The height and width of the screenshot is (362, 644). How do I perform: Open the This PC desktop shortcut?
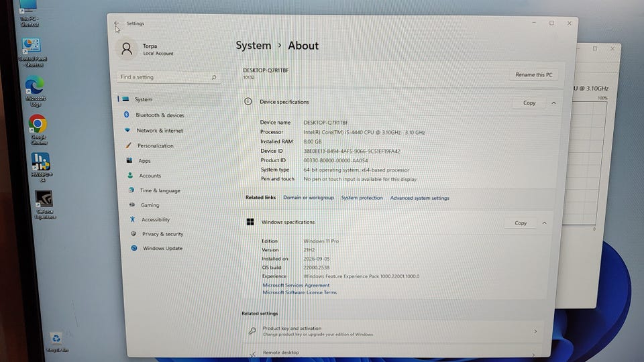(x=29, y=13)
